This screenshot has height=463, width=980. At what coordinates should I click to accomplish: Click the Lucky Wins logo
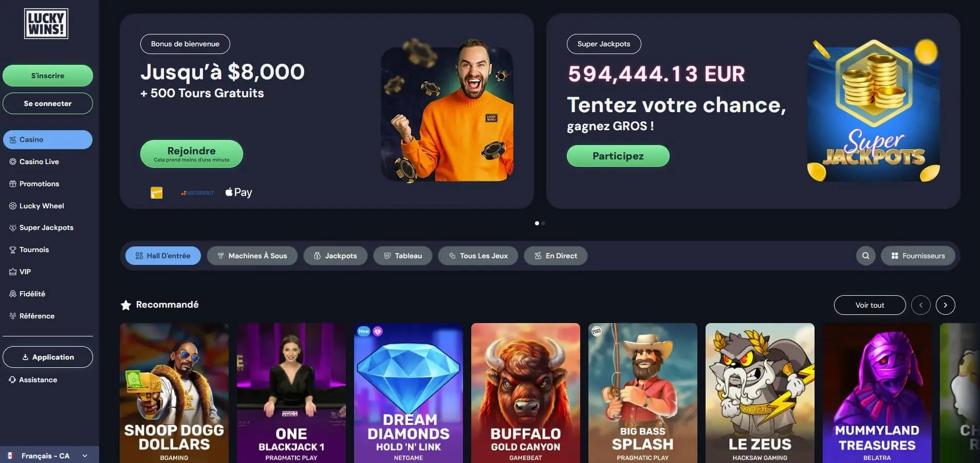pyautogui.click(x=46, y=24)
